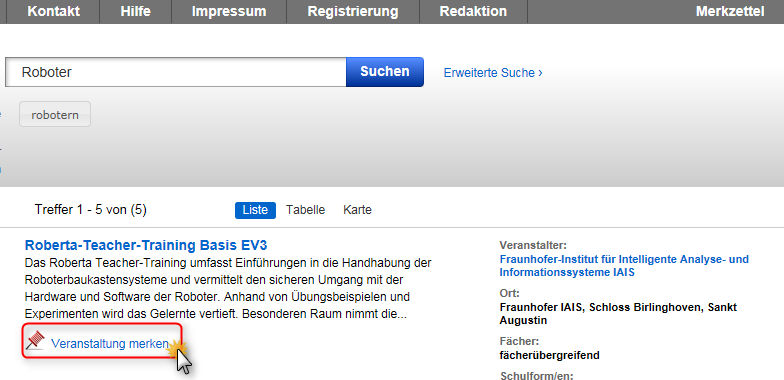Open Erweiterte Suche link

point(493,73)
